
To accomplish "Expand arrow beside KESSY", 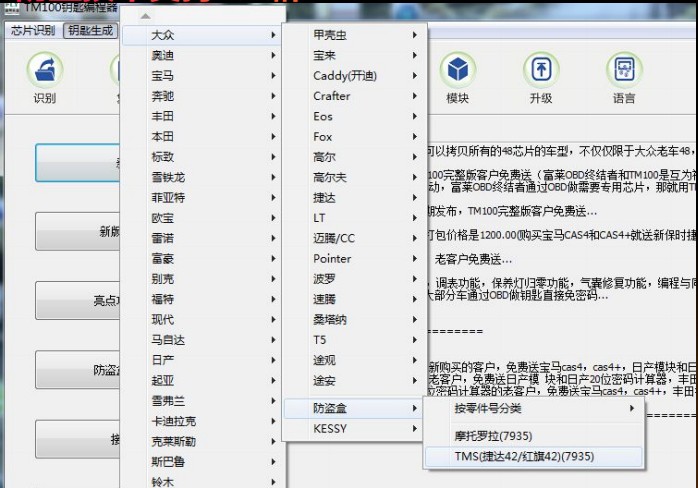I will 414,428.
